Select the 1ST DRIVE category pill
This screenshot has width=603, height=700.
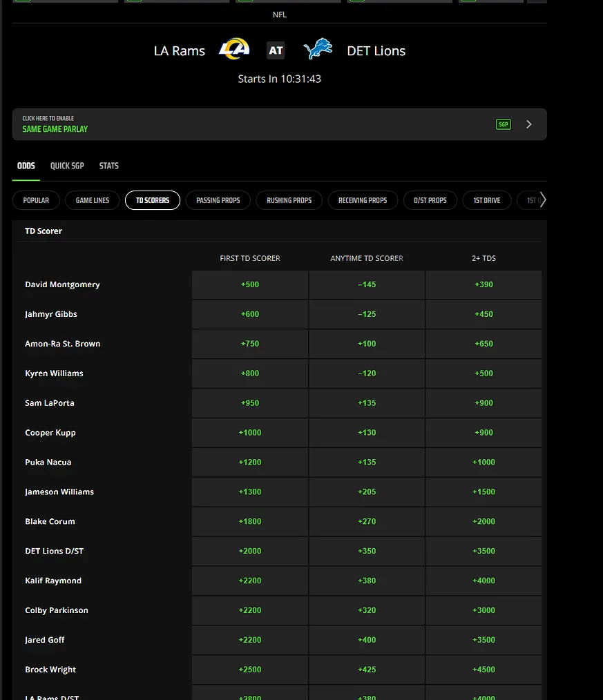(x=487, y=200)
